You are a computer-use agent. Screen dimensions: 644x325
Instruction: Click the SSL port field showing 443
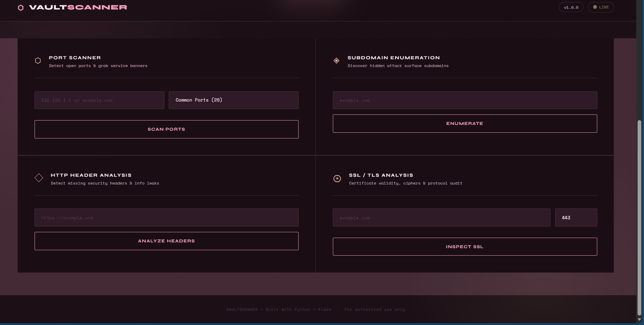pyautogui.click(x=576, y=218)
